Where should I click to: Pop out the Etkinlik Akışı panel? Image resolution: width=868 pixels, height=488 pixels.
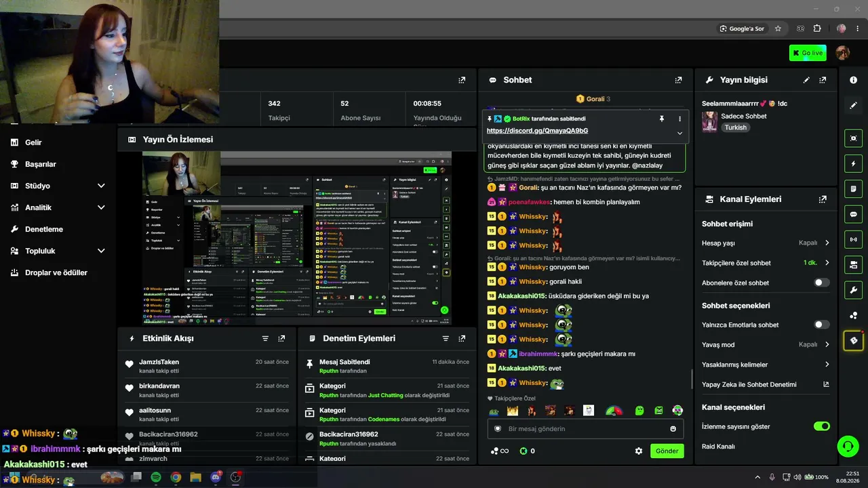tap(281, 338)
